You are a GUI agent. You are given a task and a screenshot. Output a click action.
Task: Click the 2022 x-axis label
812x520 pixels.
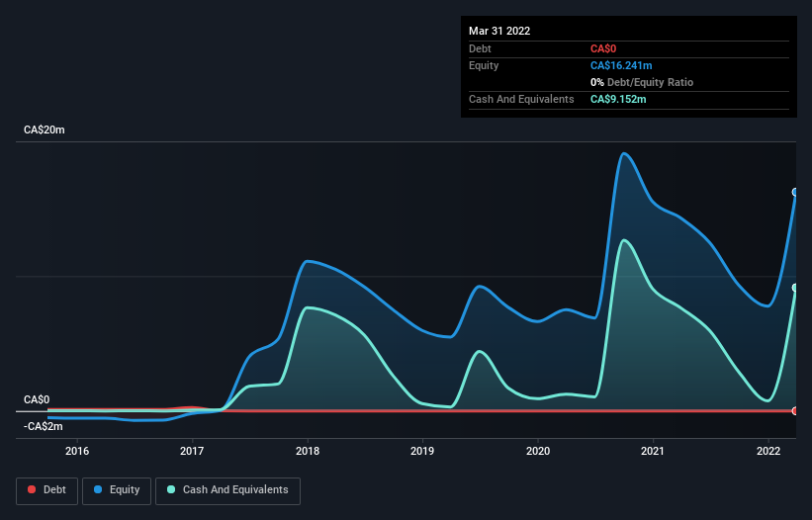[768, 451]
